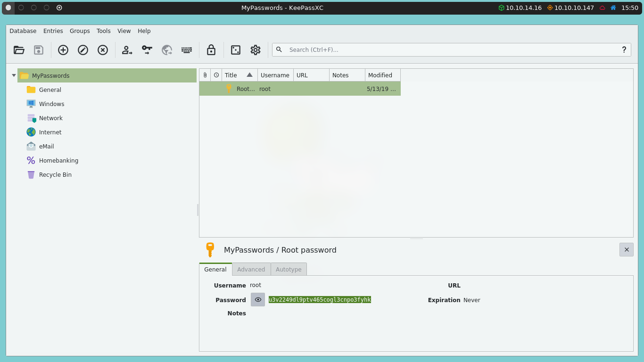644x362 pixels.
Task: Delete the selected entry with X circle icon
Action: point(103,50)
